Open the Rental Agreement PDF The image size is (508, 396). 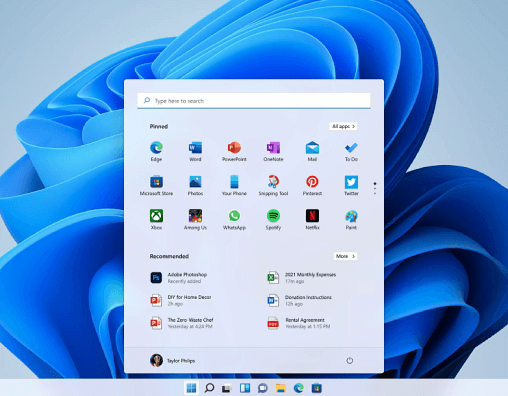[299, 323]
